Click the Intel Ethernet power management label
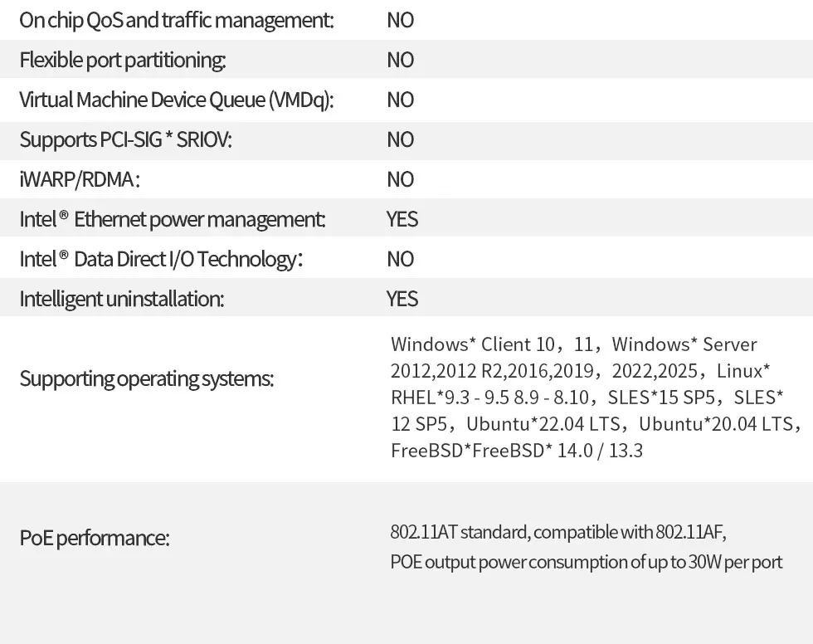 tap(173, 219)
